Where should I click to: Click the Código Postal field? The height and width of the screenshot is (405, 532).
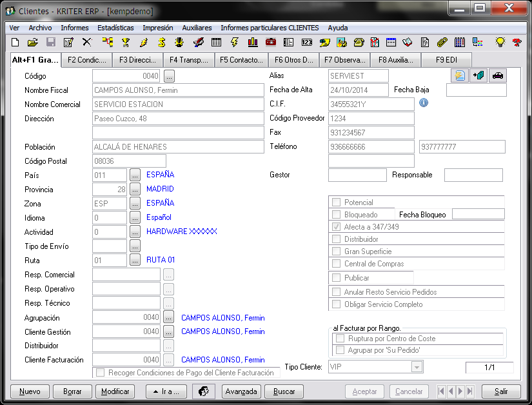tap(129, 161)
